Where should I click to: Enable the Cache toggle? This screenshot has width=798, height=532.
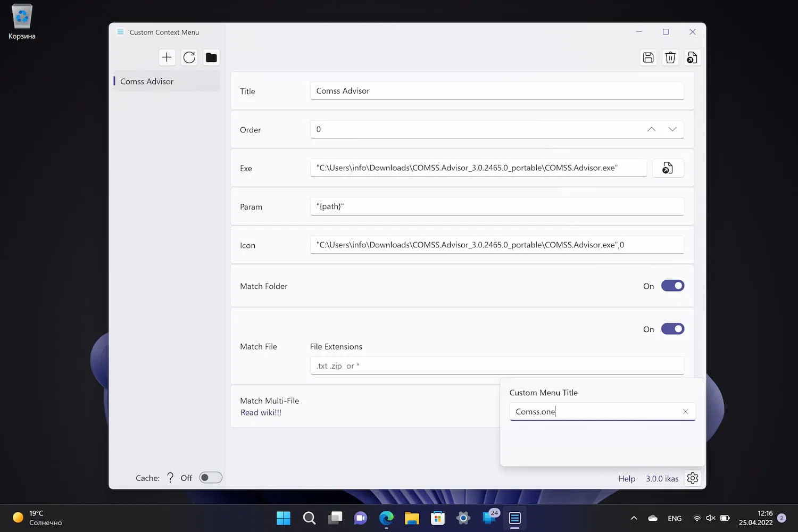[211, 478]
